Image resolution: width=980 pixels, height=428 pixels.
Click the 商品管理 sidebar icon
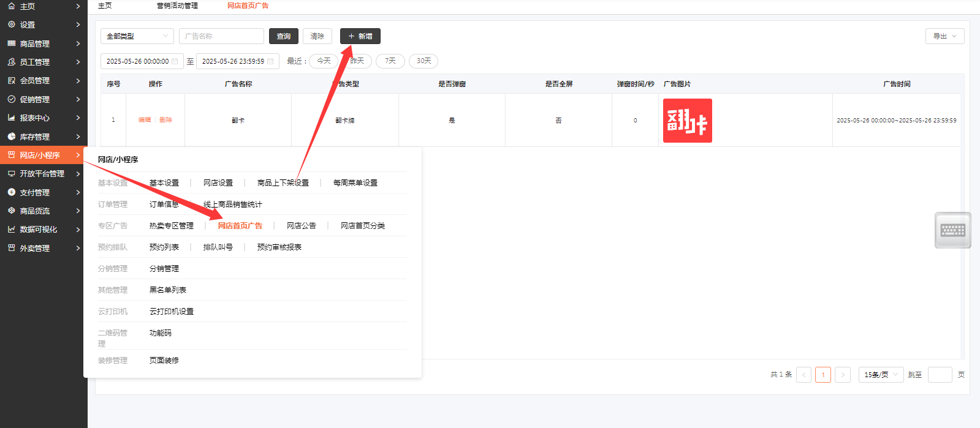(11, 43)
